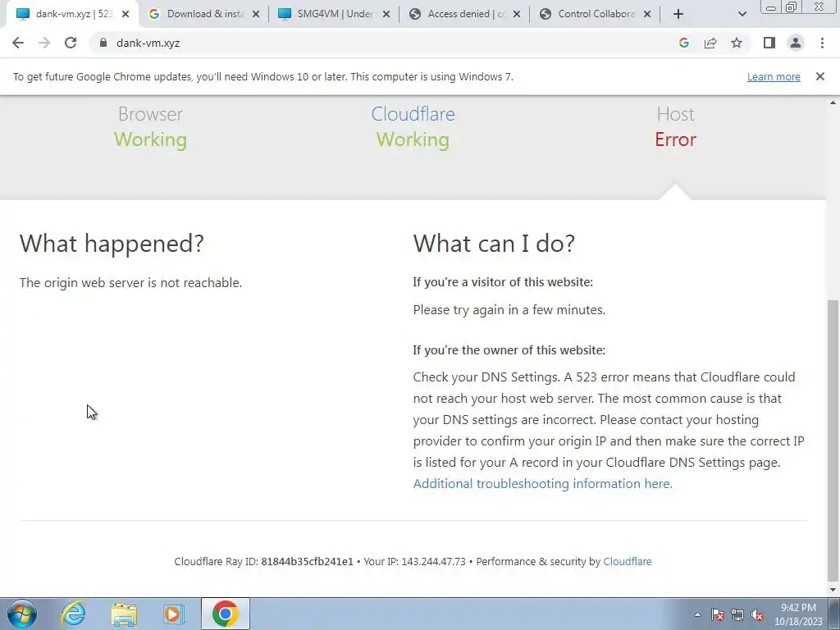Viewport: 840px width, 630px height.
Task: Click the page vertical scrollbar thumb
Action: point(833,440)
